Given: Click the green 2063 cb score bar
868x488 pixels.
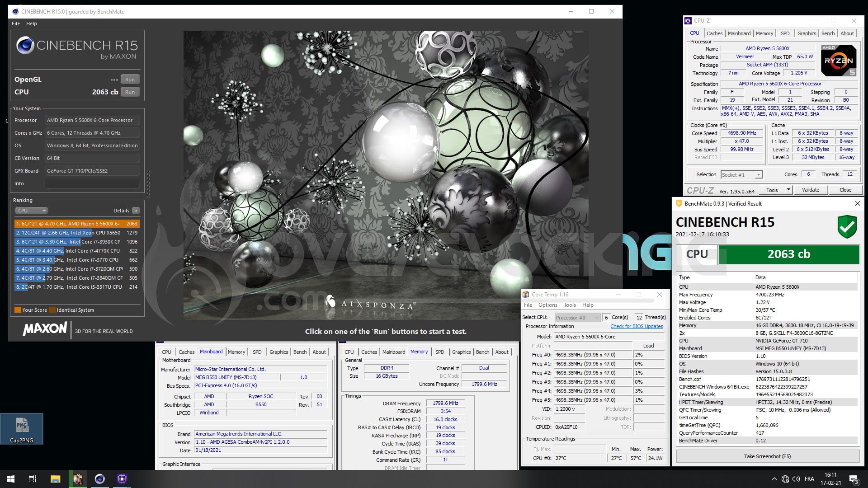Looking at the screenshot, I should pyautogui.click(x=788, y=254).
